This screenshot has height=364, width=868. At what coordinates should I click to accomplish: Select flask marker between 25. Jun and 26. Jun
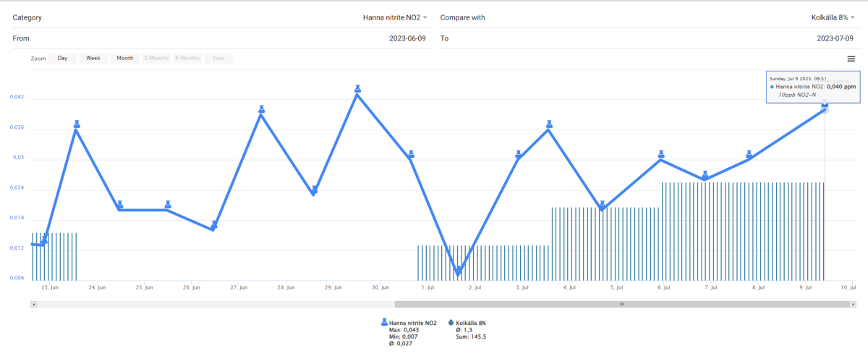[168, 205]
